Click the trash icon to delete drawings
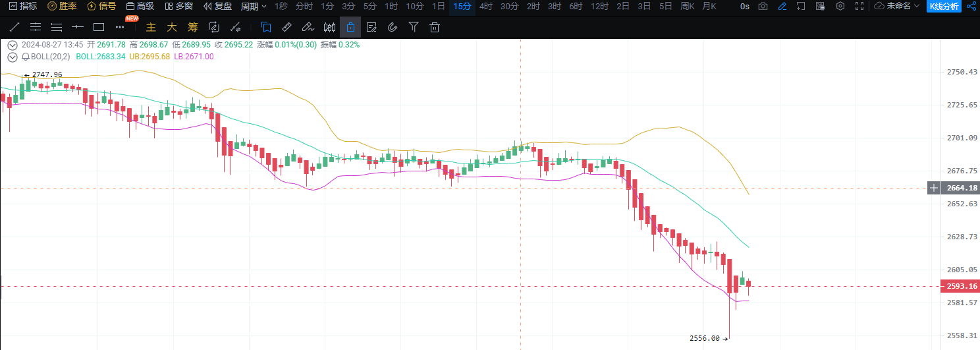 [434, 28]
